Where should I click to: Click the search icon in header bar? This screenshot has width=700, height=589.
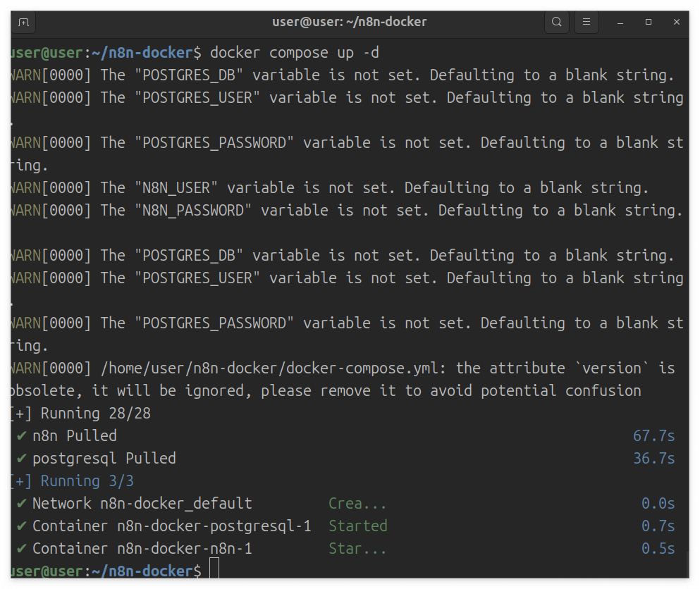click(x=556, y=22)
